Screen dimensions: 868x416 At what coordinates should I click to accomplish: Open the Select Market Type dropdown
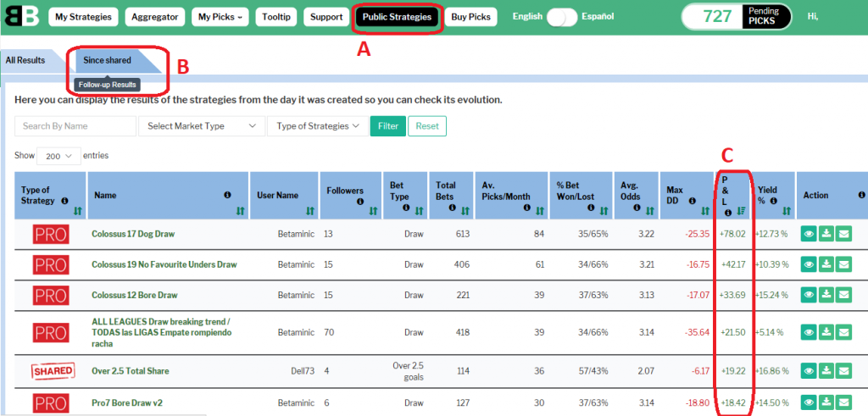click(201, 126)
